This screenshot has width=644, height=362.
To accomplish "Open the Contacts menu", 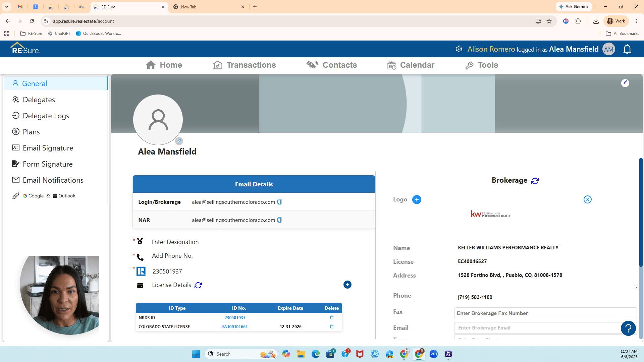I will click(x=331, y=65).
